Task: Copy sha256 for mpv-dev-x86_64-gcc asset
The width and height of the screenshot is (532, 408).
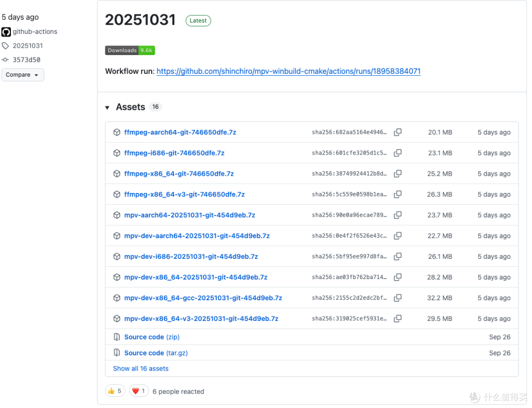Action: (x=398, y=298)
